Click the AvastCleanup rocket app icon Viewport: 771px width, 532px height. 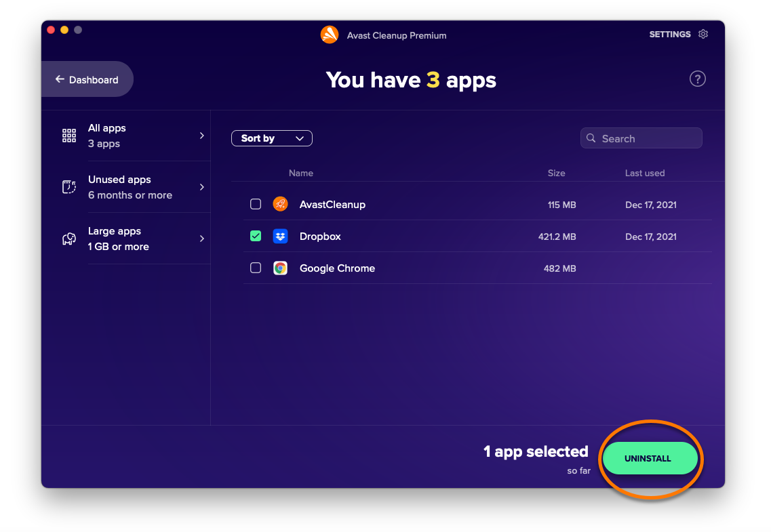280,204
